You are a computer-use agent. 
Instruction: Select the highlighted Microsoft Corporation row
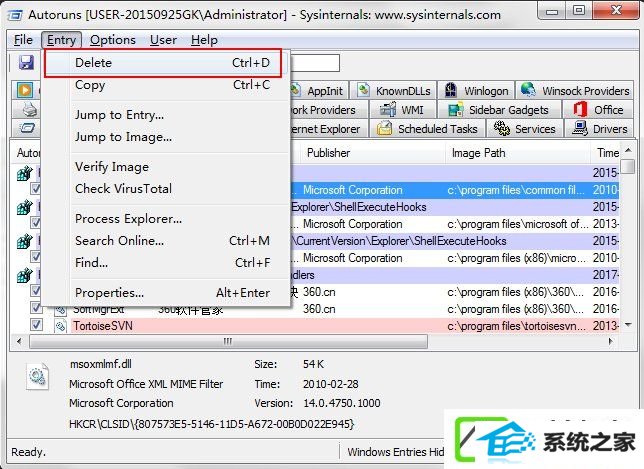pos(455,190)
